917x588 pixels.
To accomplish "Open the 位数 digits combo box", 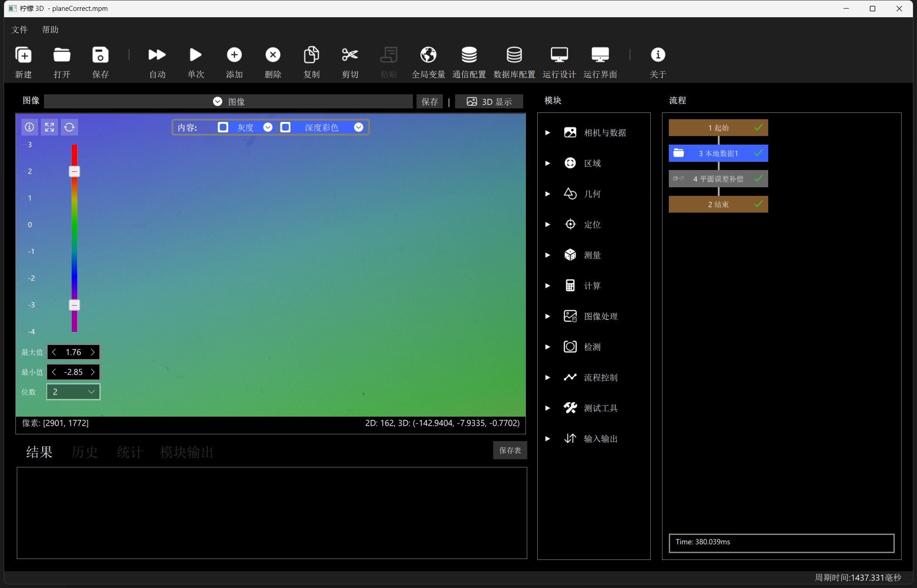I will tap(73, 392).
